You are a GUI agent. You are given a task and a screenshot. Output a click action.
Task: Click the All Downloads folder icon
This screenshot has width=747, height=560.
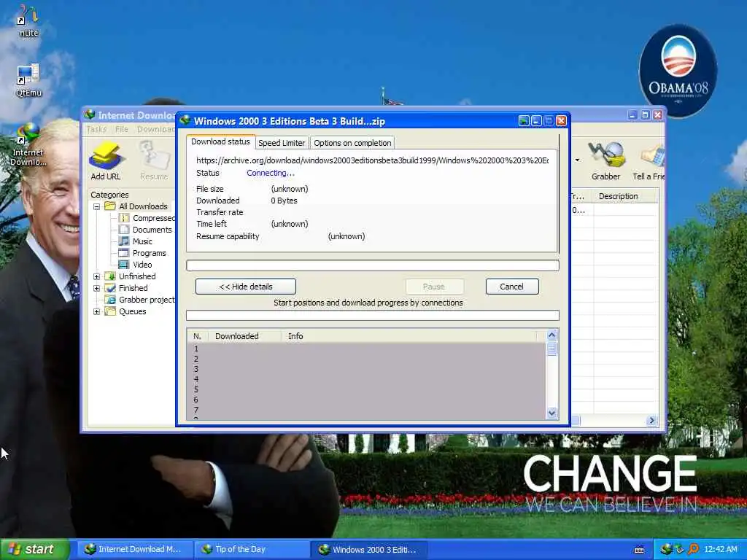(110, 206)
